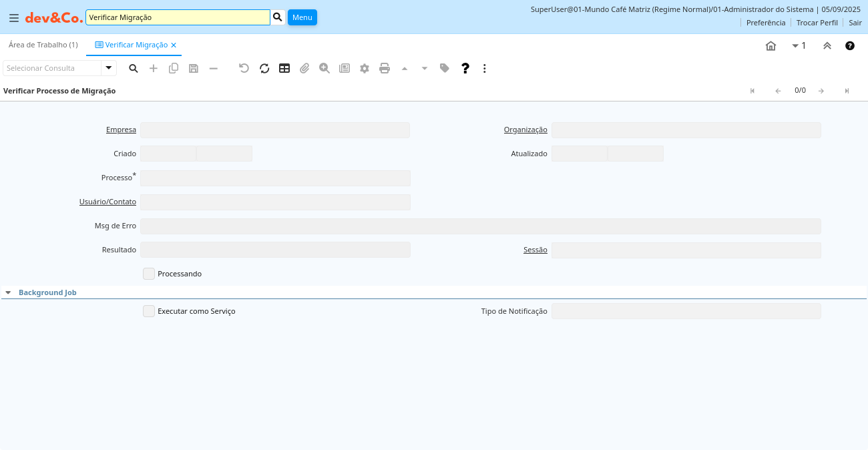868x450 pixels.
Task: Close the Verificar Migração tab
Action: pyautogui.click(x=174, y=45)
